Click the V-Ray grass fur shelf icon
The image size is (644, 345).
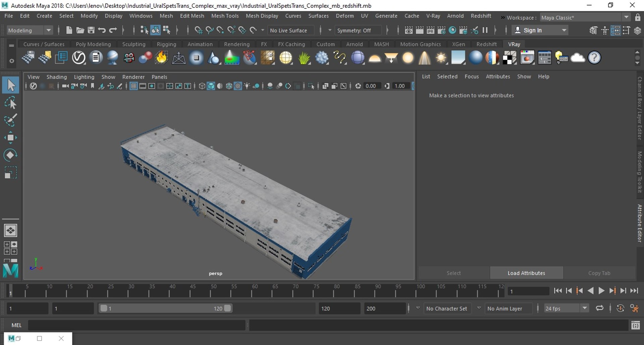[304, 58]
